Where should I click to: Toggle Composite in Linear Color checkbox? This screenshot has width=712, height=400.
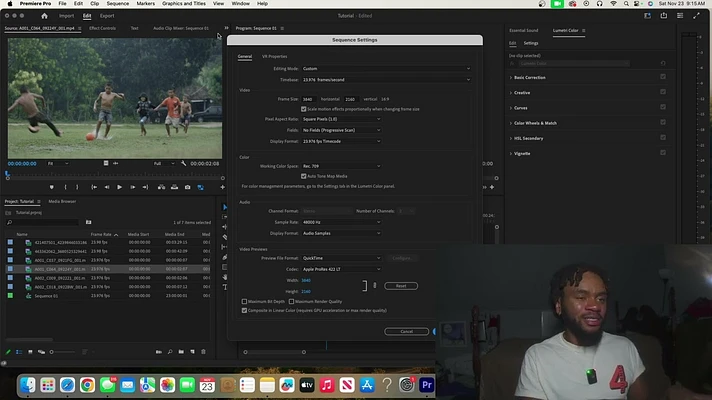tap(244, 311)
